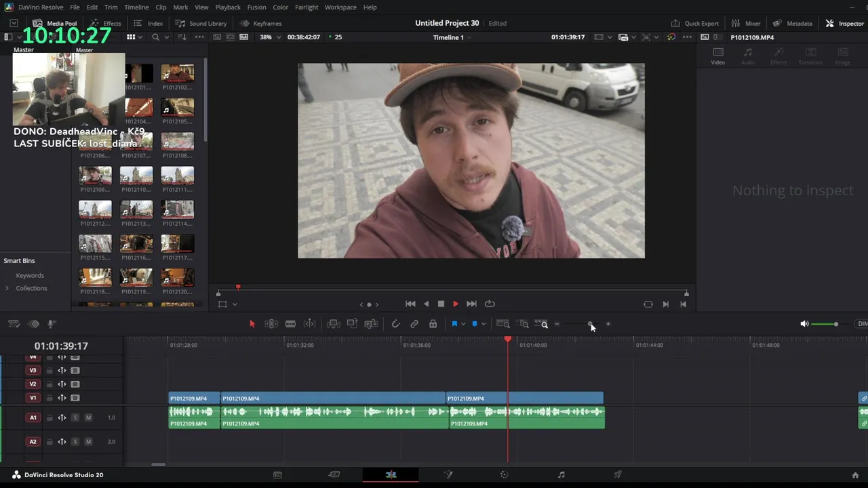
Task: Mute audio track A1
Action: tap(88, 418)
